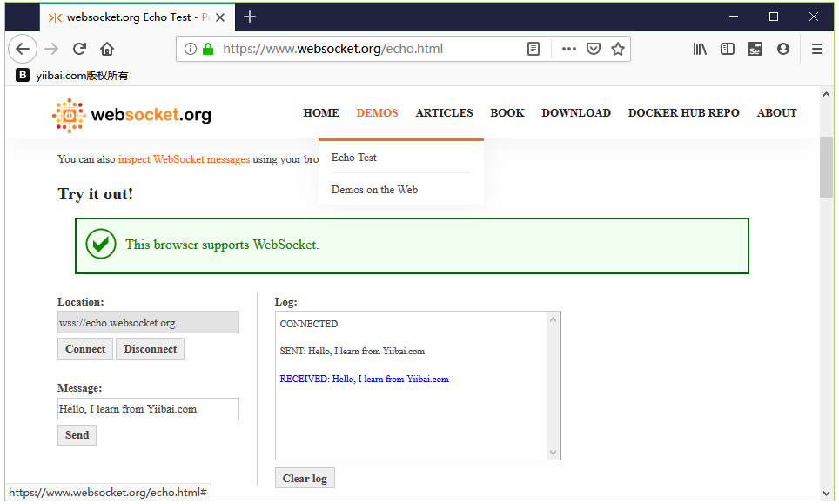Choose Echo Test from the dropdown
The height and width of the screenshot is (504, 839).
[353, 158]
